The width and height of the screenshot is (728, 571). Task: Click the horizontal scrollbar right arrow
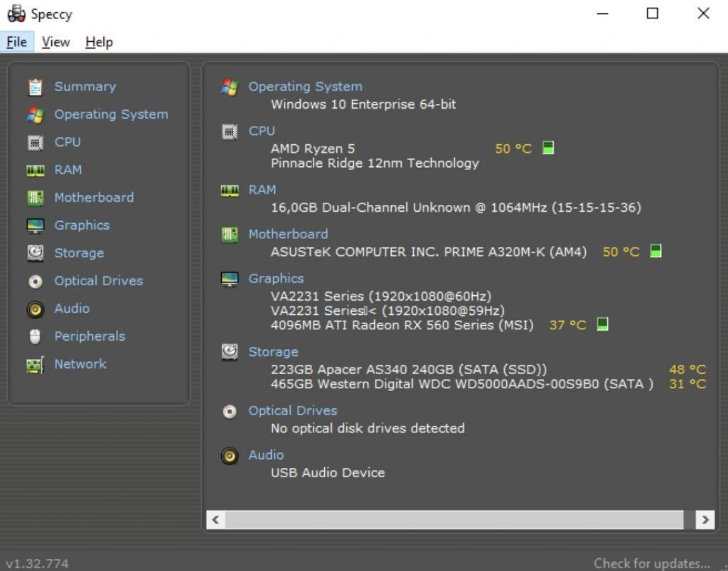pos(705,520)
